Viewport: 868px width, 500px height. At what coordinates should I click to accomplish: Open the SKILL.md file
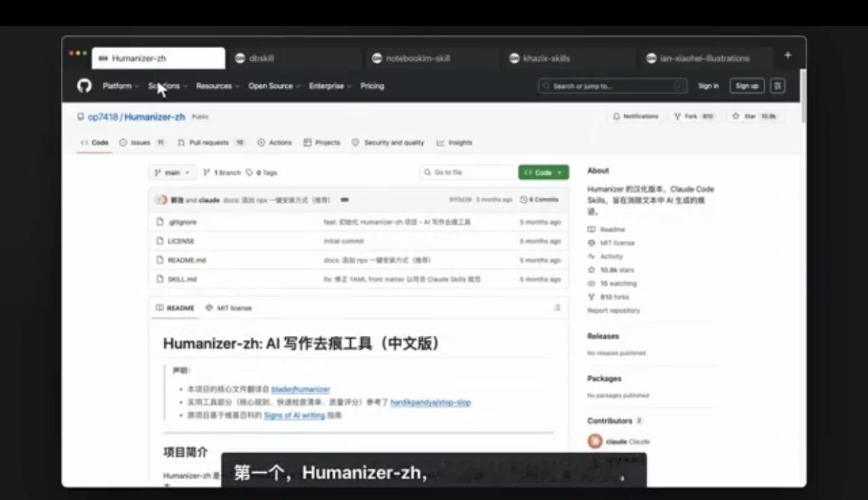[182, 279]
